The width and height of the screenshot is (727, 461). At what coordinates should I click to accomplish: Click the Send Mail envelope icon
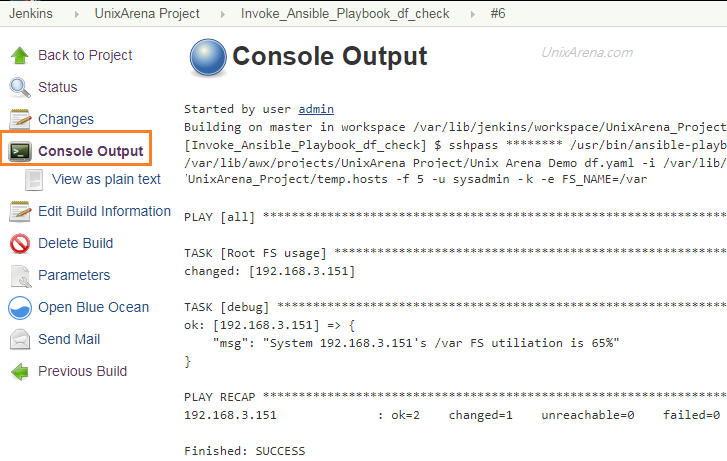point(20,339)
